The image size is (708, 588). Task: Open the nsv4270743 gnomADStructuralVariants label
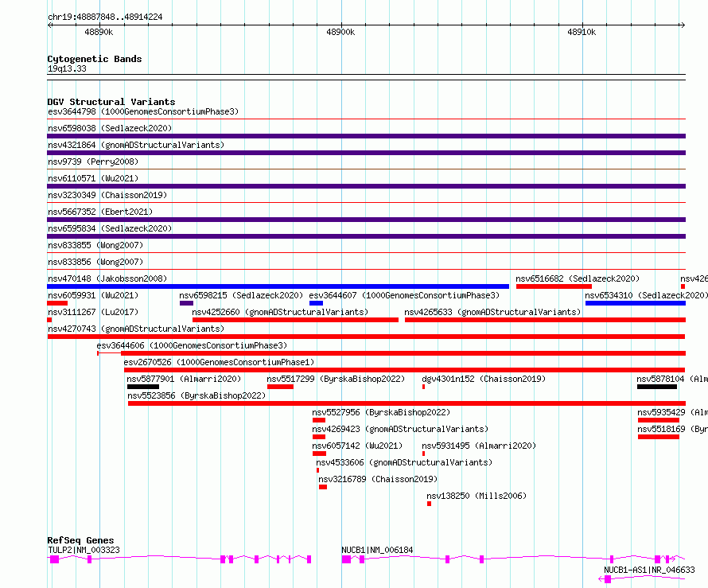click(x=136, y=329)
